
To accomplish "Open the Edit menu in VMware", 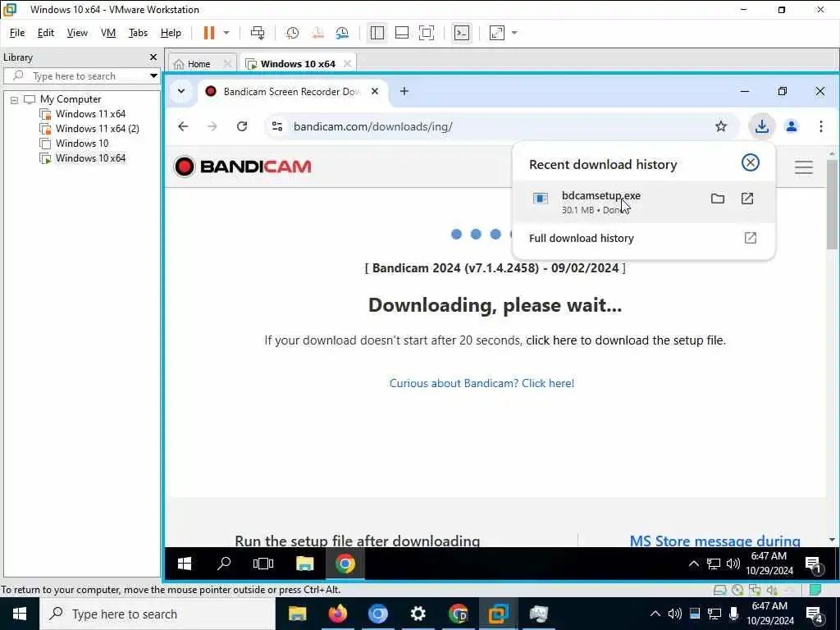I will [x=46, y=33].
